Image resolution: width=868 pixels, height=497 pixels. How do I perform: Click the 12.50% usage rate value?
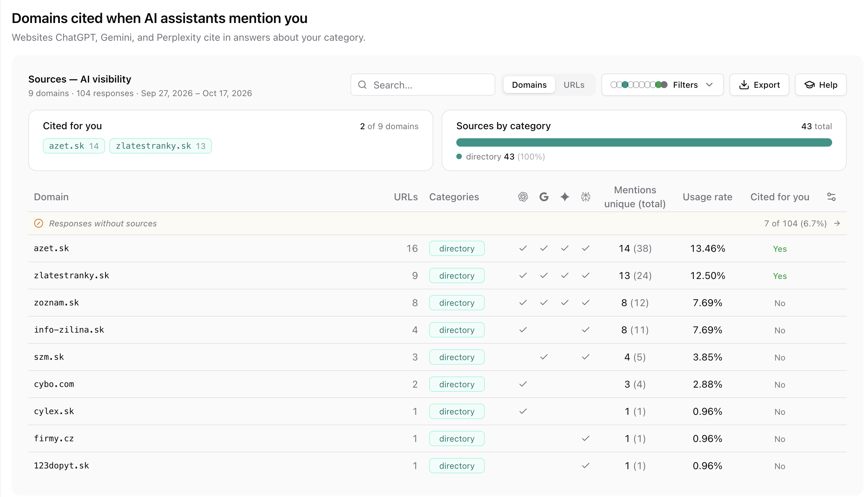tap(708, 275)
